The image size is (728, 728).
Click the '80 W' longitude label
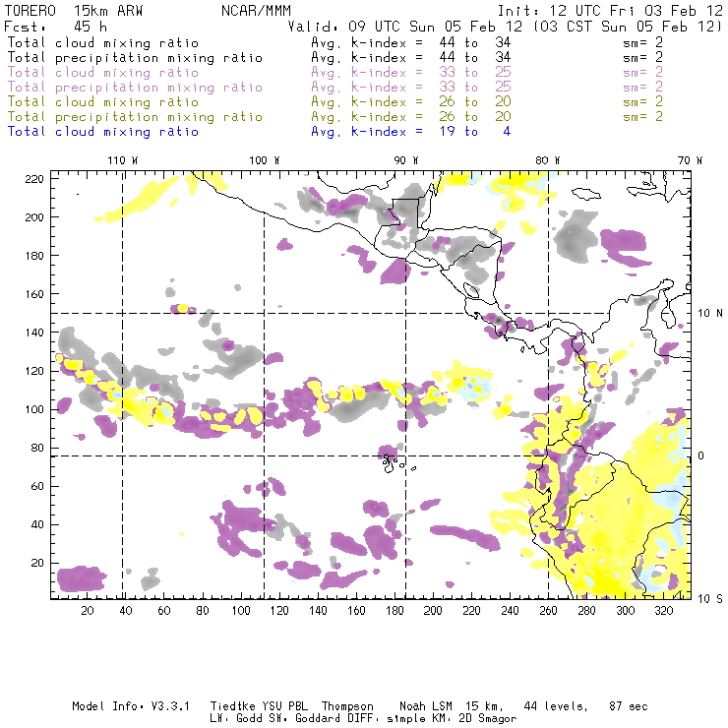tap(547, 160)
